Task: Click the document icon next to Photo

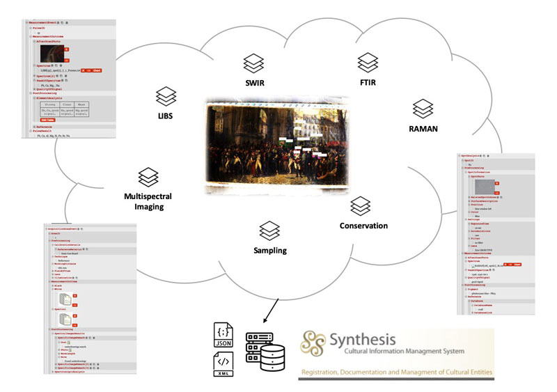Action: point(70,350)
